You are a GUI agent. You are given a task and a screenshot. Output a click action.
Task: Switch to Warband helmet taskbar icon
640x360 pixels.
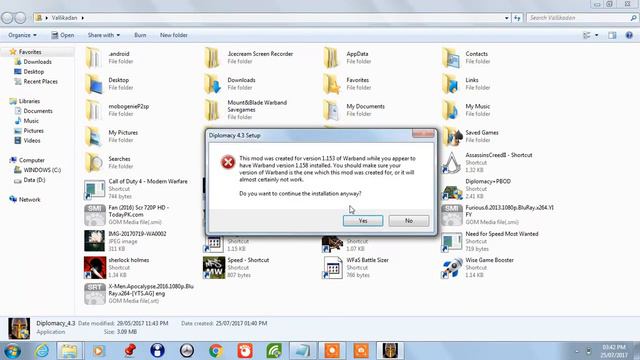click(x=390, y=351)
